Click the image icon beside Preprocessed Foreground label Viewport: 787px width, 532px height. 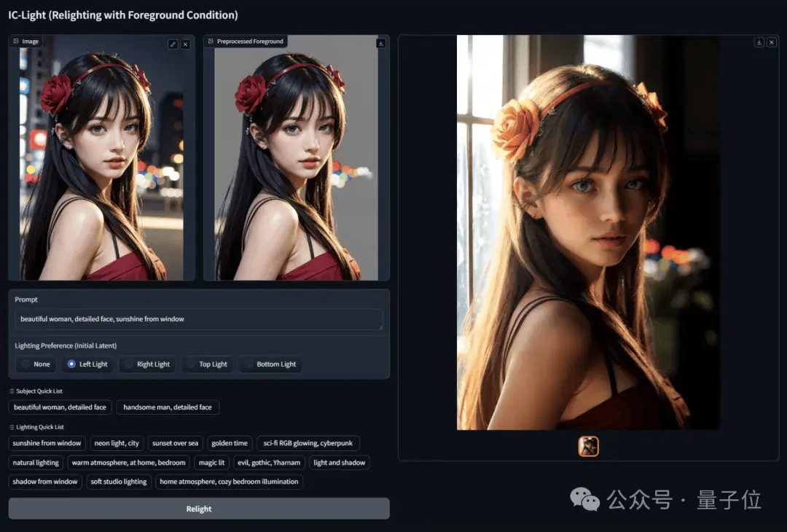pyautogui.click(x=212, y=42)
